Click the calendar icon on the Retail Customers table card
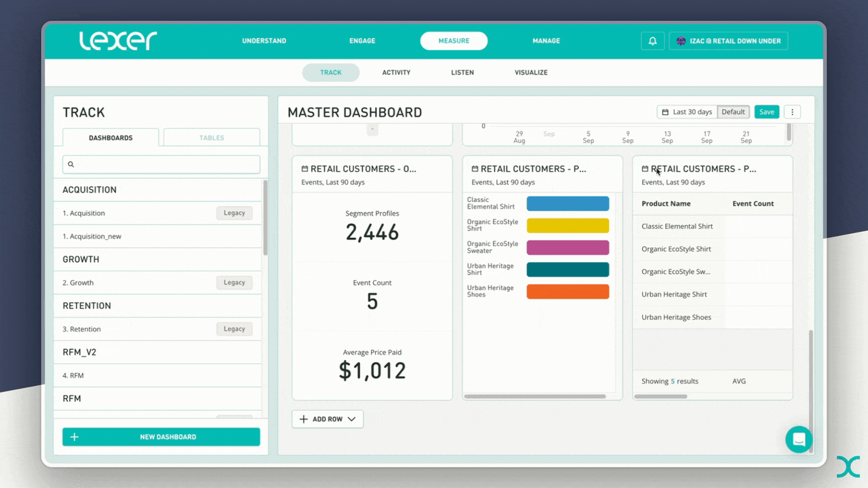This screenshot has height=488, width=868. pyautogui.click(x=645, y=169)
